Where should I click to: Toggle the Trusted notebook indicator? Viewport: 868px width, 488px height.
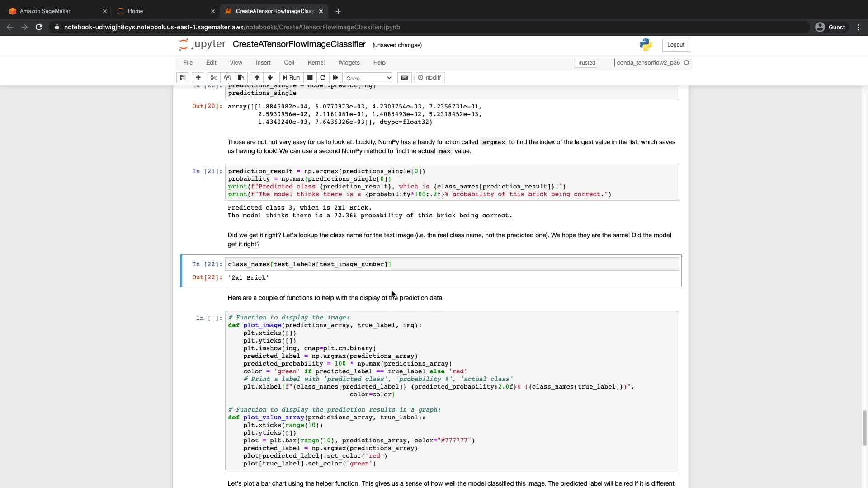[586, 63]
